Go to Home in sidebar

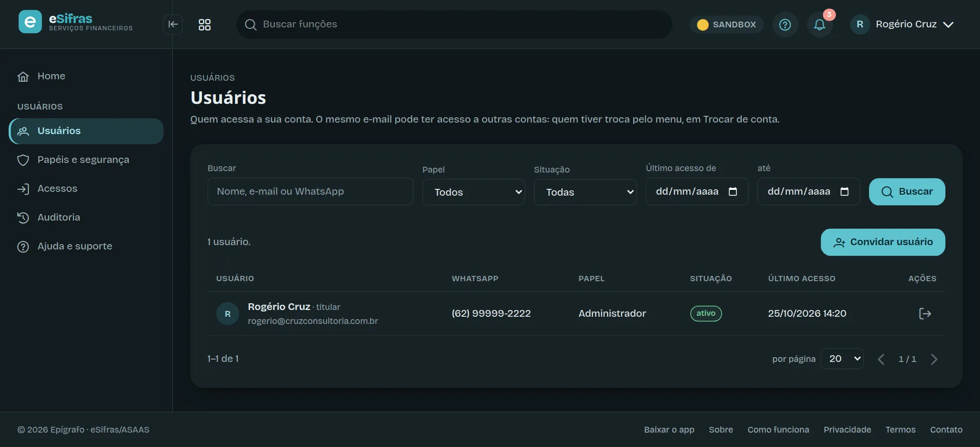click(x=86, y=76)
